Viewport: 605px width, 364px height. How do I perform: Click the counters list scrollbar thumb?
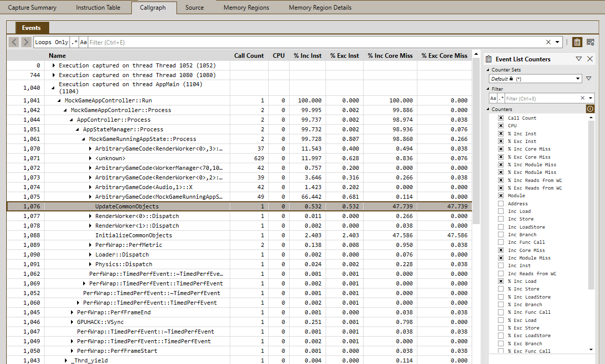pos(591,204)
